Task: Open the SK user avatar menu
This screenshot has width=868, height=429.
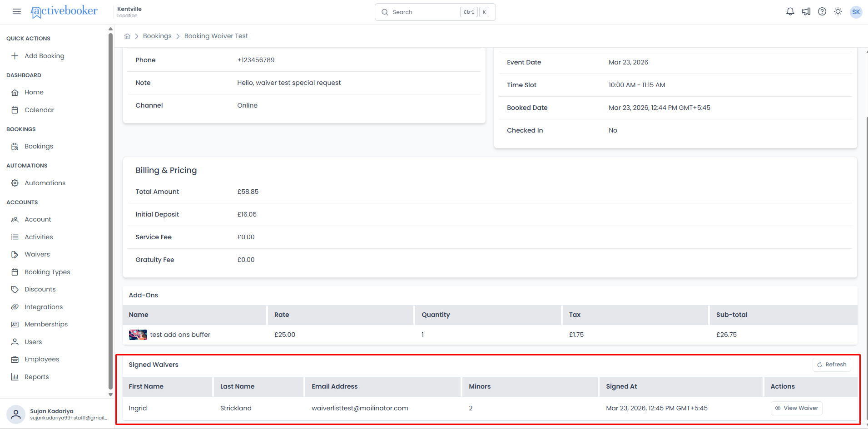Action: [x=856, y=12]
